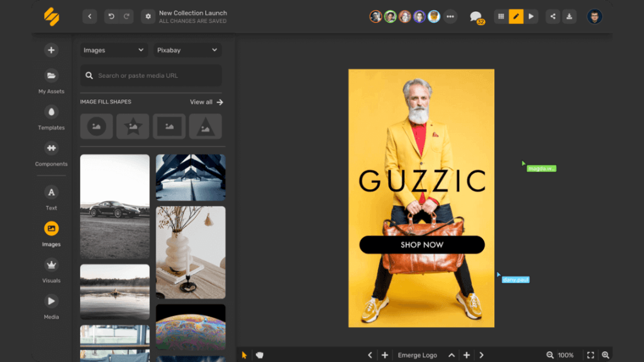
Task: Pick the black sports car photo
Action: [114, 206]
